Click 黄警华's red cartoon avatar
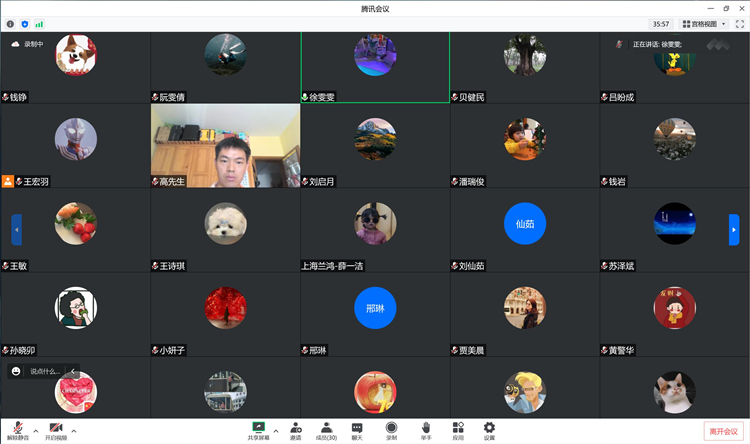The width and height of the screenshot is (750, 444). (x=674, y=308)
